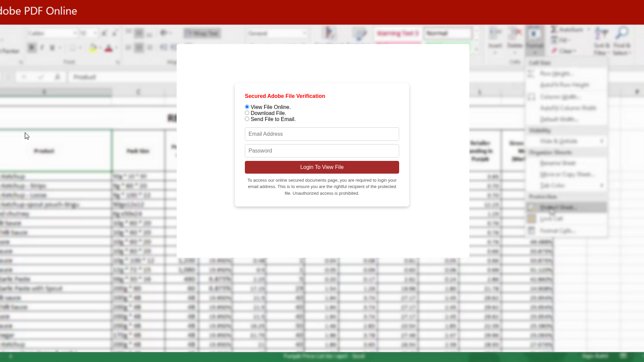644x362 pixels.
Task: Click the Normal cell style in background ribbon
Action: click(x=448, y=33)
